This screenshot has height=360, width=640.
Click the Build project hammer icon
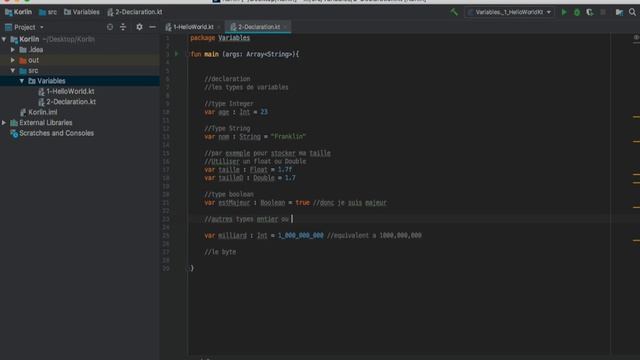point(454,12)
